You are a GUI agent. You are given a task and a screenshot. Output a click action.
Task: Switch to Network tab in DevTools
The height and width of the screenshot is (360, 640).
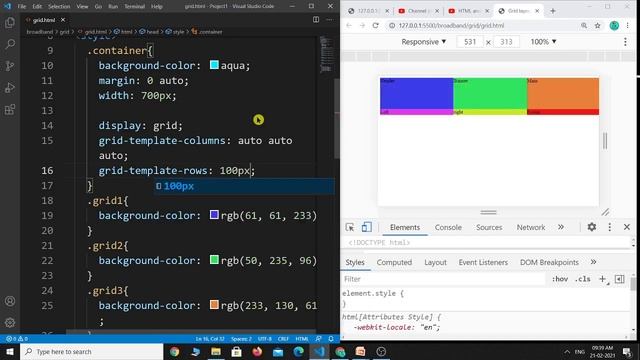[x=531, y=227]
